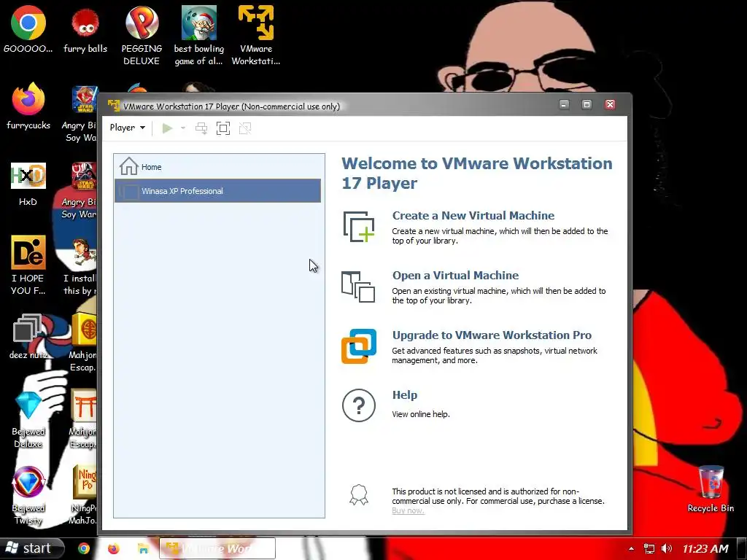The image size is (747, 560).
Task: Open the upper Angry Birds Star Wars desktop icon
Action: (x=80, y=114)
